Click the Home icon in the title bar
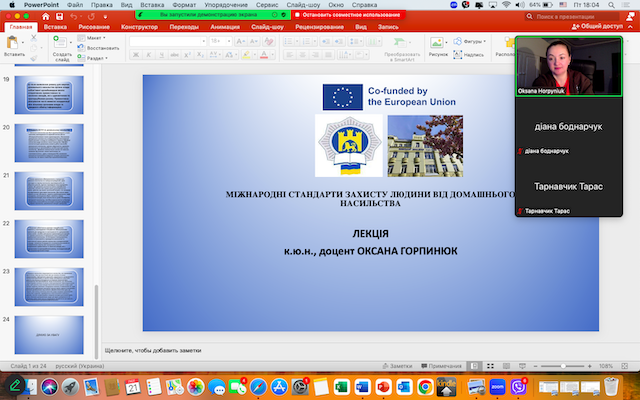Image resolution: width=640 pixels, height=400 pixels. point(46,16)
